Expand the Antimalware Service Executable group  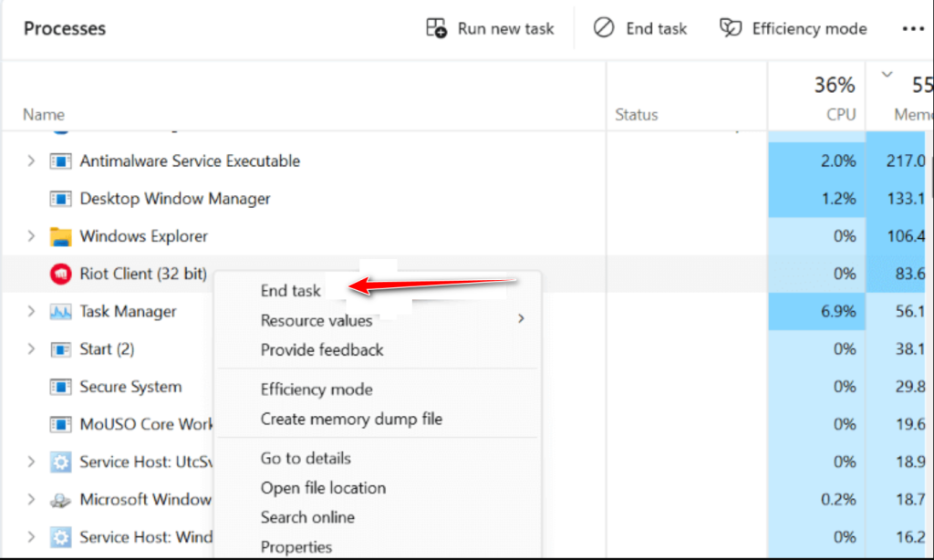(x=31, y=161)
